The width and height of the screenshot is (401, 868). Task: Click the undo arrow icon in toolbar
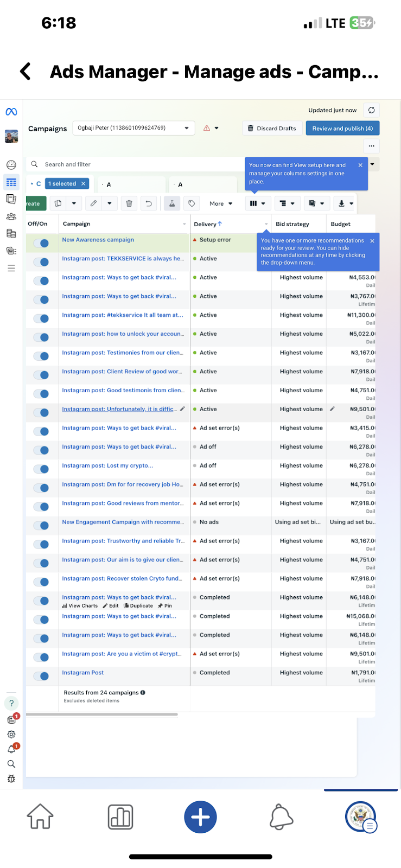[x=149, y=203]
